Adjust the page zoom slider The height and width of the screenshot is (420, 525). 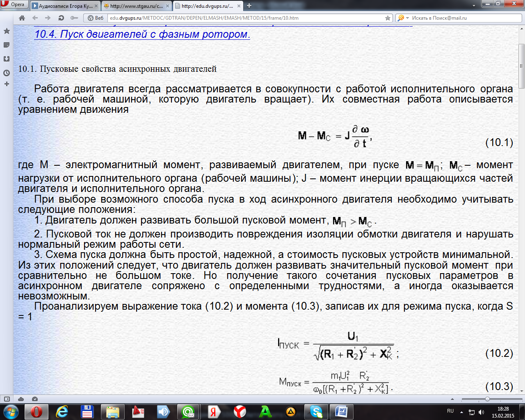[487, 399]
